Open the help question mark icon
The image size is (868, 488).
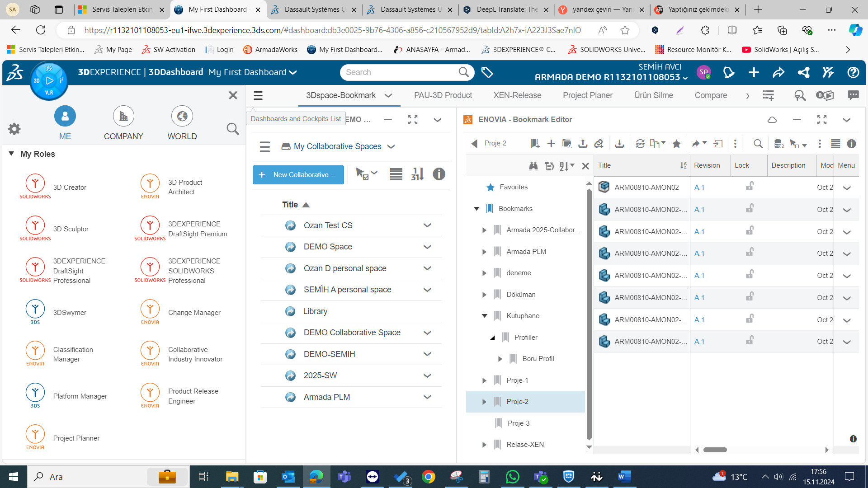(x=853, y=72)
